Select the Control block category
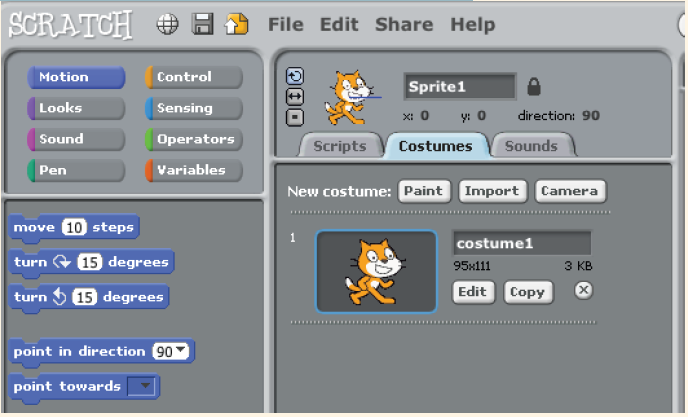The width and height of the screenshot is (688, 417). (194, 77)
